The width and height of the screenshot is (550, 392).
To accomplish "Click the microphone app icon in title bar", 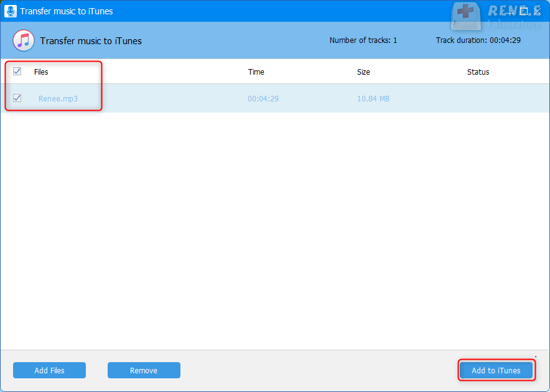I will coord(11,11).
